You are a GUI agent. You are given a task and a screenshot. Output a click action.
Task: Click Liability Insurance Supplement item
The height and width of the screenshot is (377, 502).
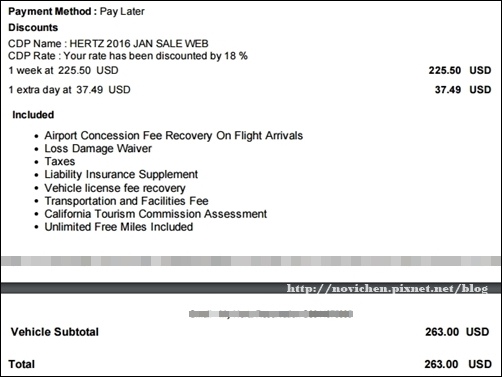click(x=121, y=174)
